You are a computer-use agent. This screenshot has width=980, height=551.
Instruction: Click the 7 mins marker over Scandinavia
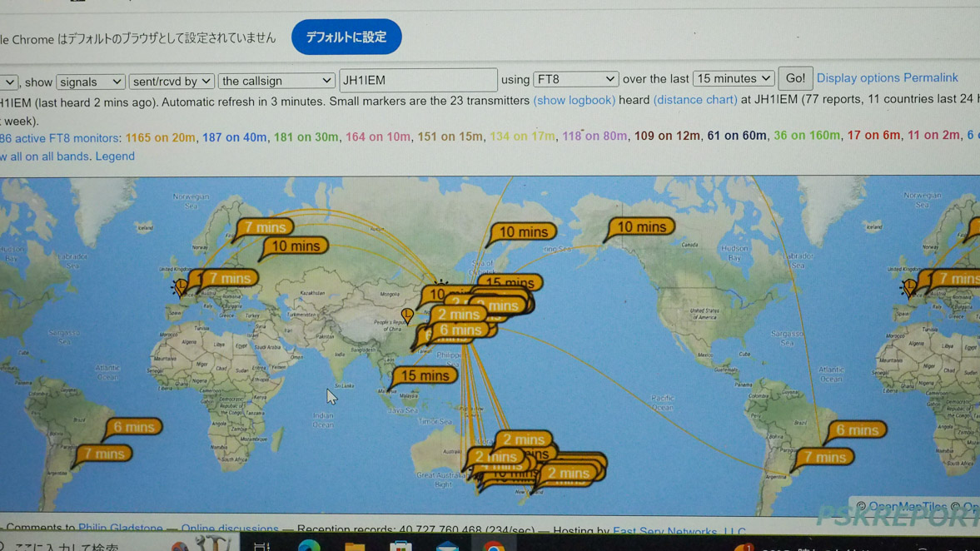coord(265,228)
